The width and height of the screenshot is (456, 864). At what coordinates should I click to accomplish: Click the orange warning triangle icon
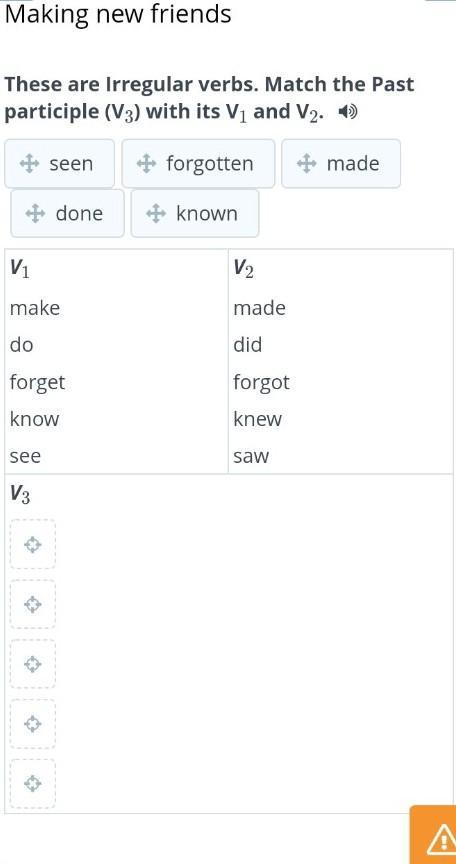click(x=442, y=841)
